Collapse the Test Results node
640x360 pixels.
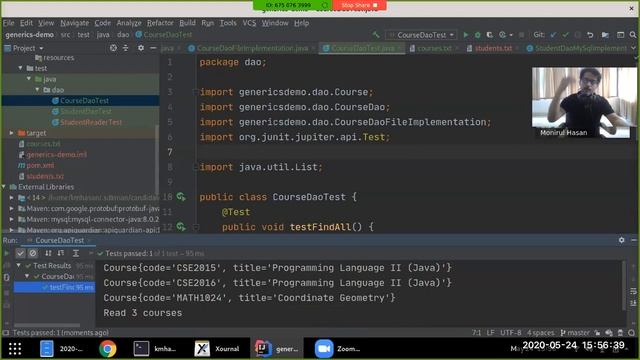pyautogui.click(x=18, y=266)
